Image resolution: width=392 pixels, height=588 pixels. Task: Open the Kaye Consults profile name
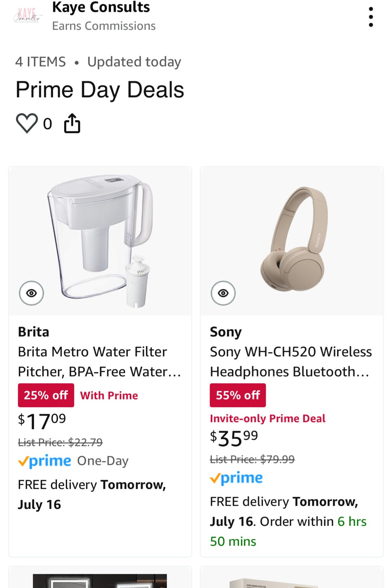pyautogui.click(x=100, y=7)
